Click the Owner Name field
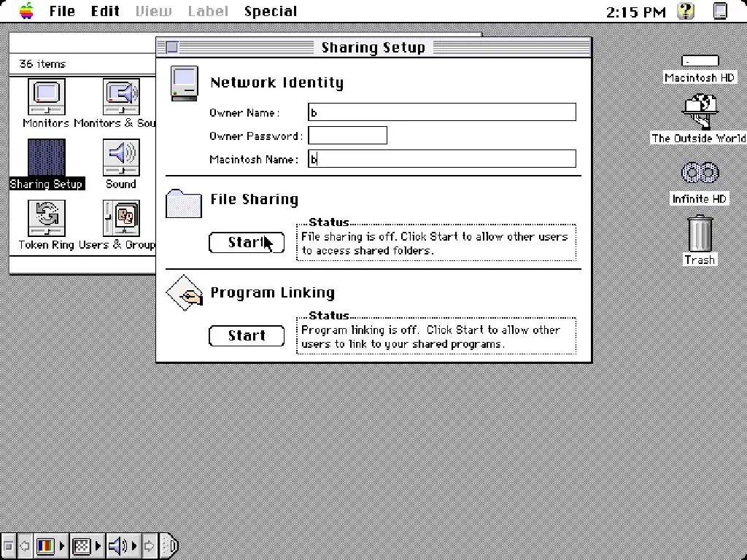The image size is (747, 560). (441, 112)
